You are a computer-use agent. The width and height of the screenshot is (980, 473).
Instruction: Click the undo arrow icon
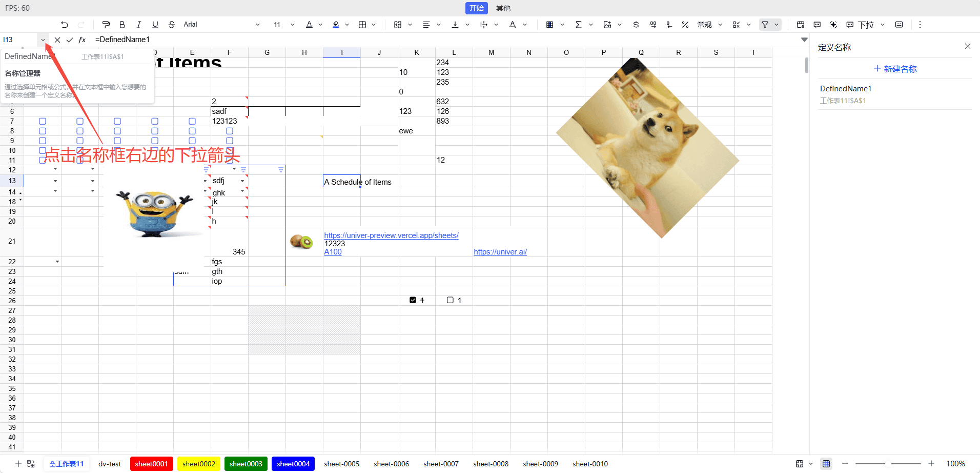[x=64, y=25]
